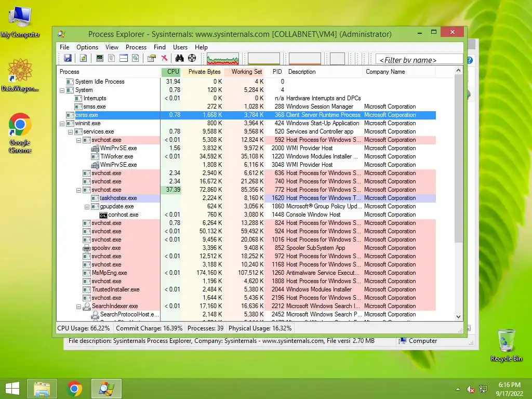This screenshot has width=532, height=399.
Task: Open the Recycle Bin desktop icon
Action: (506, 345)
